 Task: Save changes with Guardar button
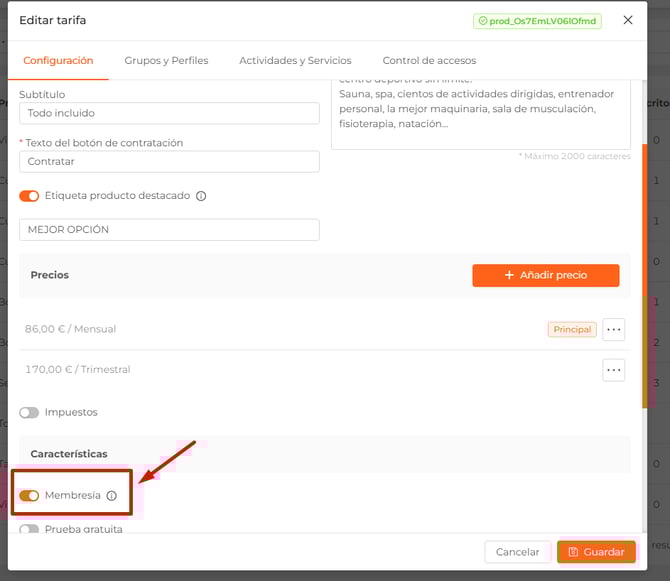tap(596, 552)
